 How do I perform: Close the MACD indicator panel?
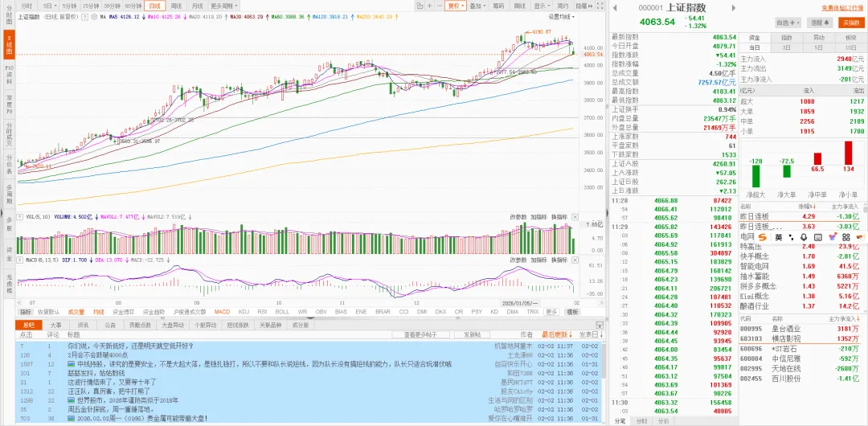pyautogui.click(x=575, y=260)
